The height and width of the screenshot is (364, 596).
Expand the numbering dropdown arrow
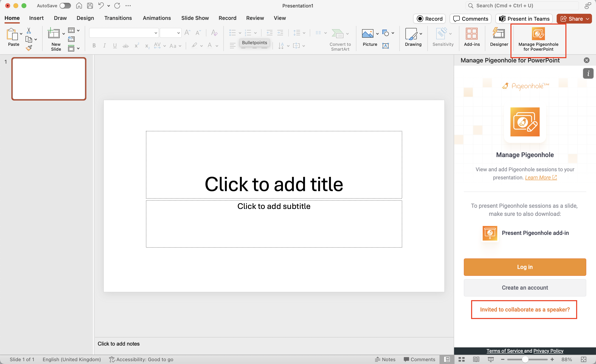[x=255, y=33]
